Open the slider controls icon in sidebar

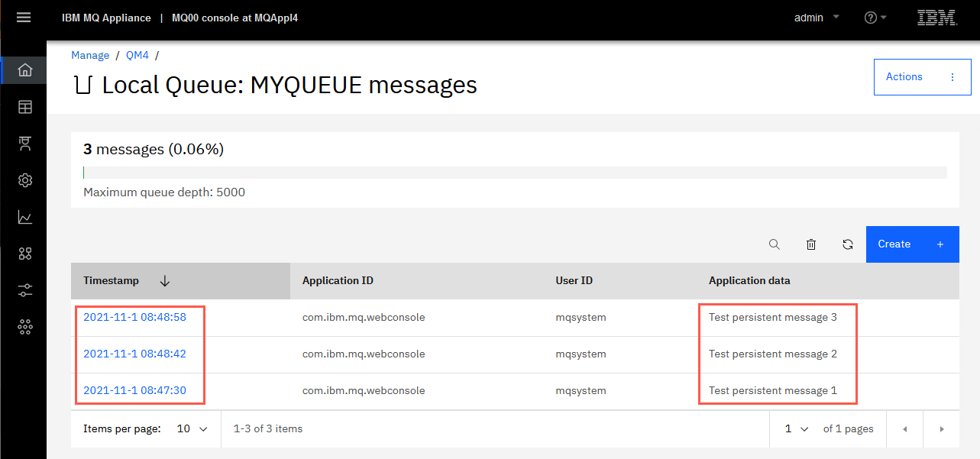pos(25,290)
